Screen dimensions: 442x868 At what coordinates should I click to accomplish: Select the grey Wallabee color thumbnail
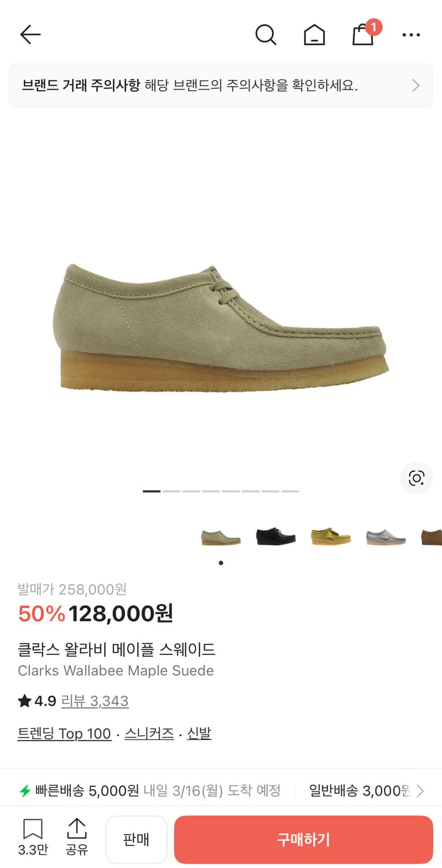[386, 536]
